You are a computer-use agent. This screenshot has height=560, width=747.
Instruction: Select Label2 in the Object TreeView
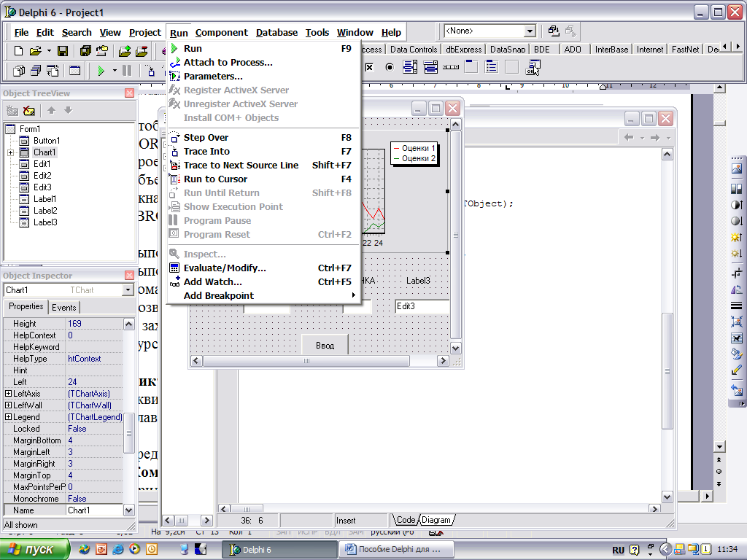(x=45, y=211)
